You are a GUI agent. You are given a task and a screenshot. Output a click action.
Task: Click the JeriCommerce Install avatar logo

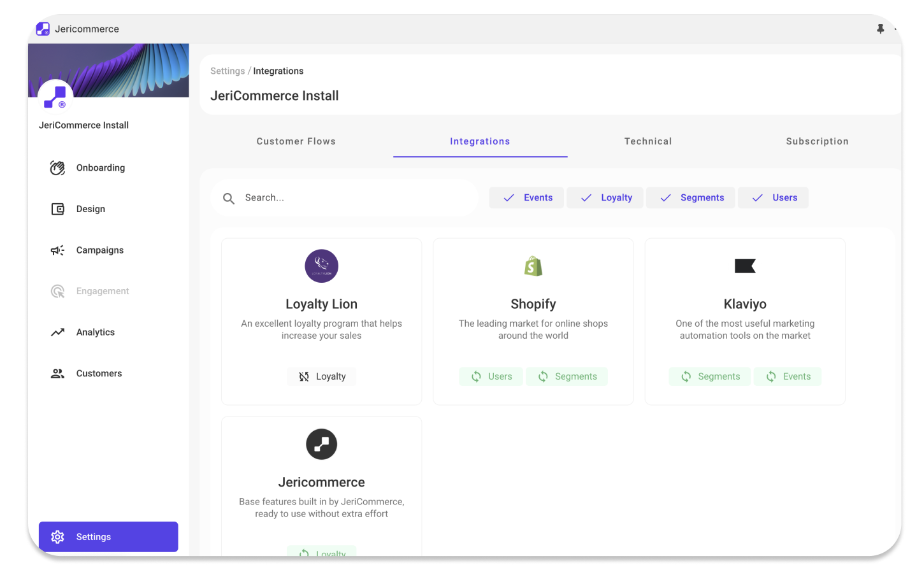pyautogui.click(x=55, y=97)
